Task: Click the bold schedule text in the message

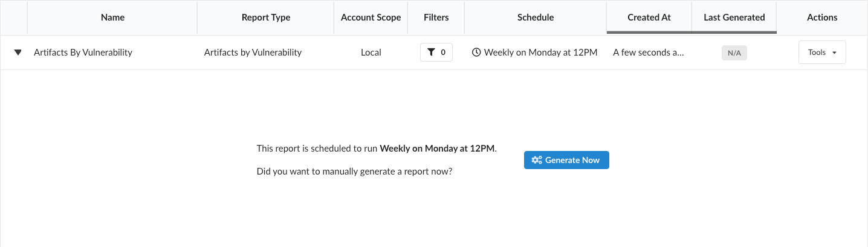Action: 436,149
